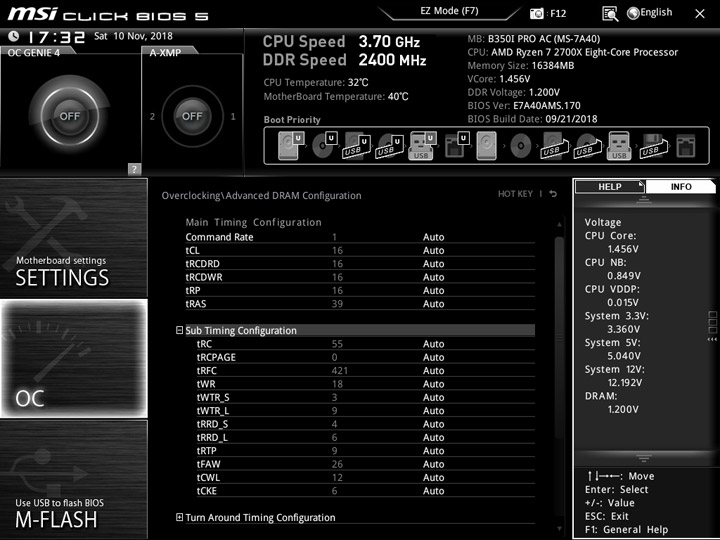The image size is (720, 540).
Task: Select the legacy USB CD/DVD boot icon
Action: 587,146
